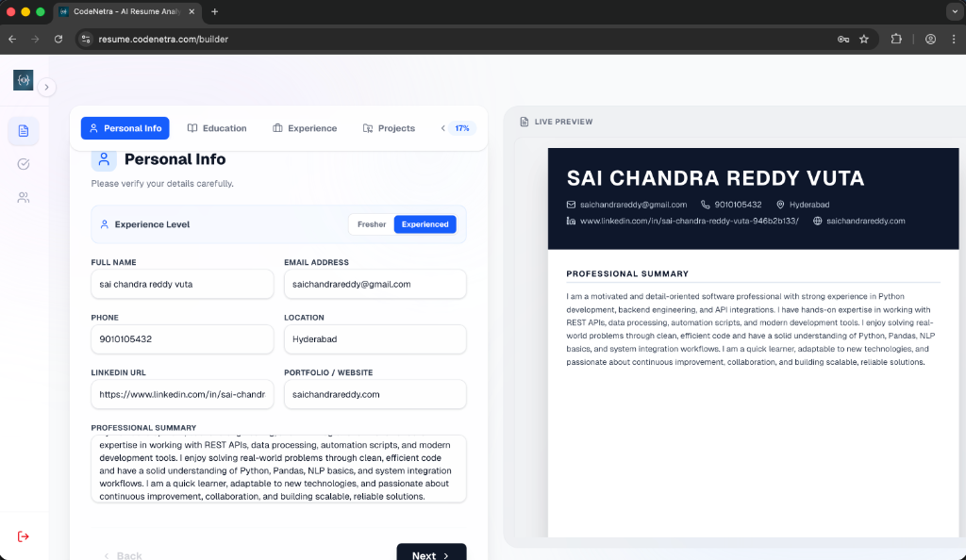Image resolution: width=966 pixels, height=560 pixels.
Task: Select the CodeNetra logo icon
Action: 23,80
